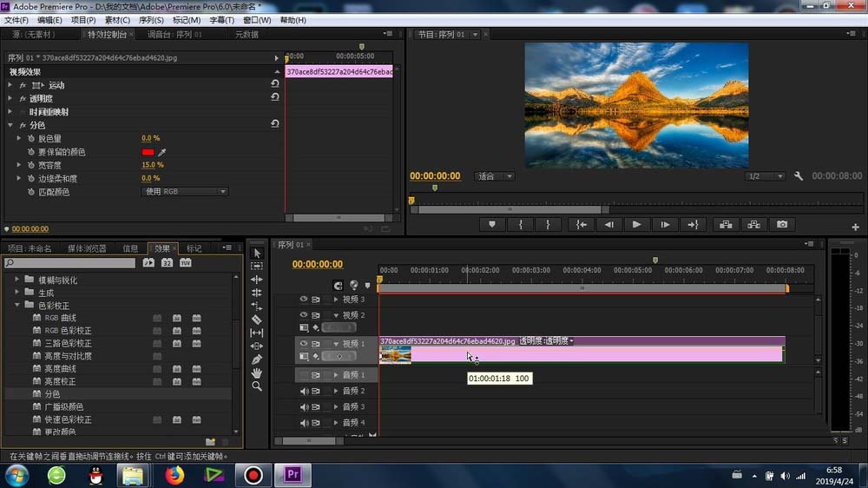The width and height of the screenshot is (868, 488).
Task: Select the Hand tool
Action: (x=257, y=373)
